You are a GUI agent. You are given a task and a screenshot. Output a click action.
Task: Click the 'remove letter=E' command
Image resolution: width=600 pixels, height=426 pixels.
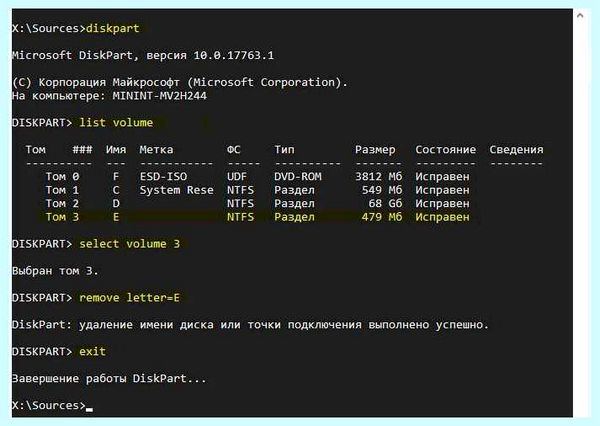[129, 298]
